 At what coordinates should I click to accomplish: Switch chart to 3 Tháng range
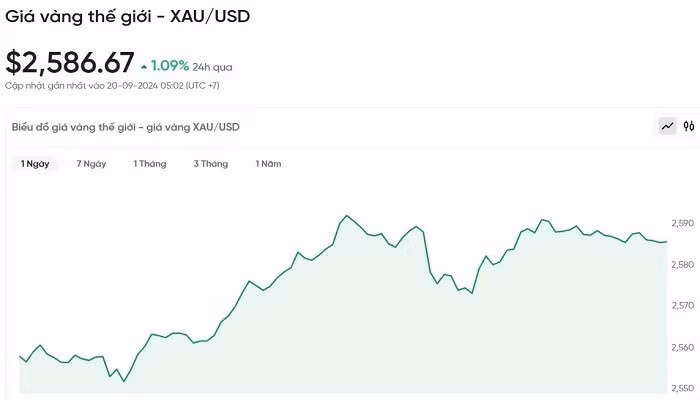click(x=210, y=163)
